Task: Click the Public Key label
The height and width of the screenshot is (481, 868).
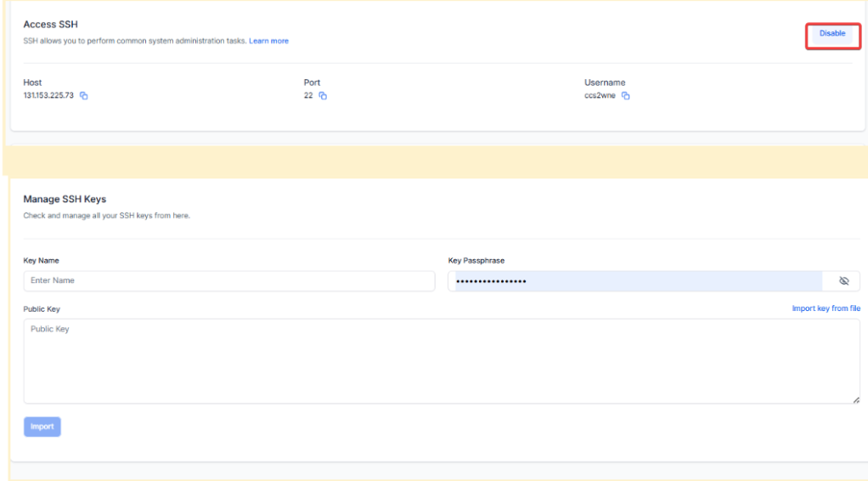Action: (42, 309)
